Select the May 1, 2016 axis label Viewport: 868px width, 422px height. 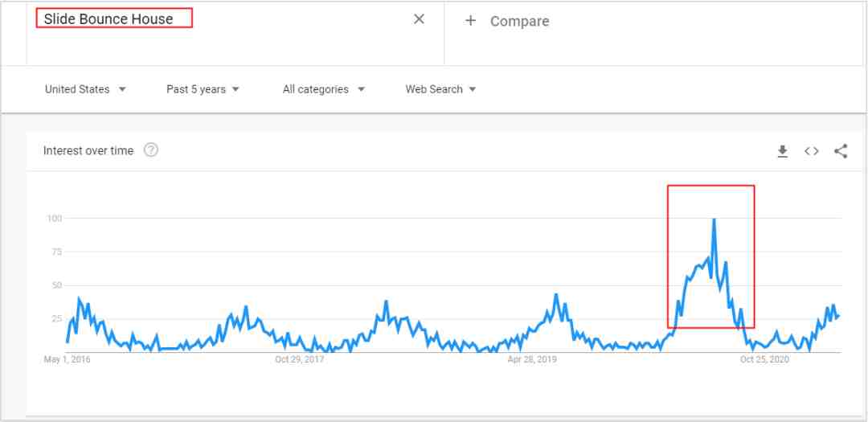coord(67,359)
